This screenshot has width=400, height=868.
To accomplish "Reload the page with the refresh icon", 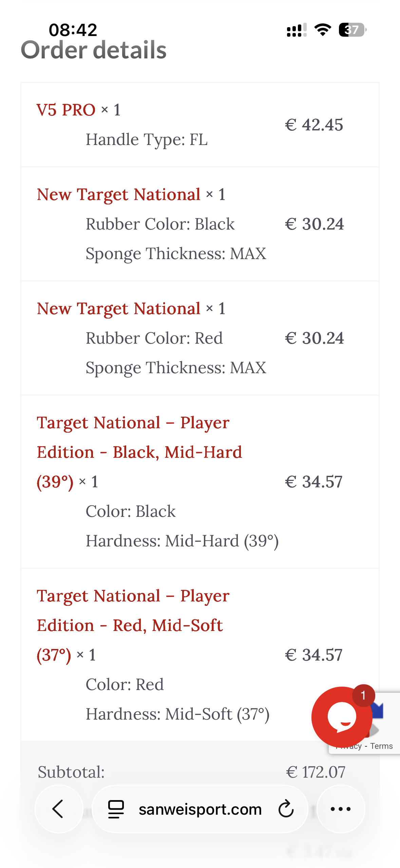I will coord(286,809).
